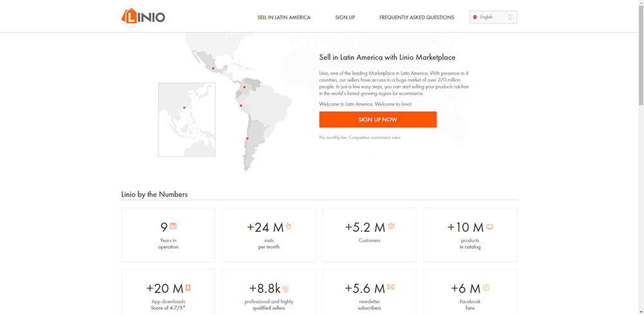Click the box icon beside +5.2 M customers
Screen dimensions: 644x315
tap(391, 226)
